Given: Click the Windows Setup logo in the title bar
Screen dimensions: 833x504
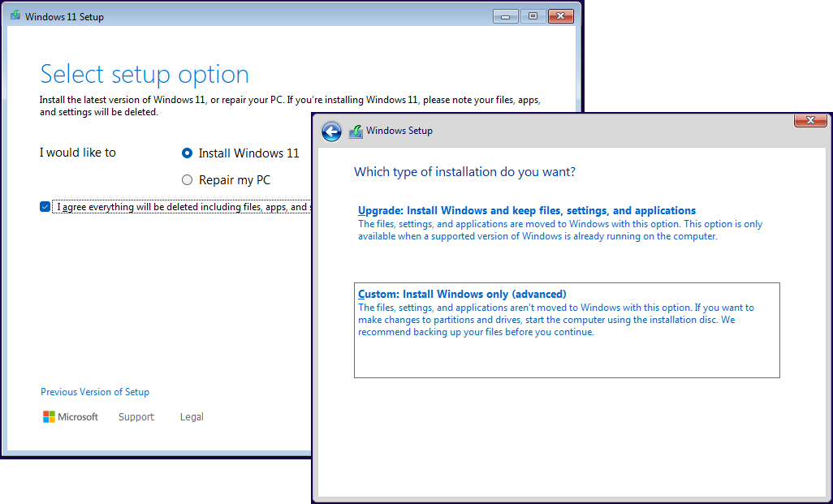Looking at the screenshot, I should point(355,131).
